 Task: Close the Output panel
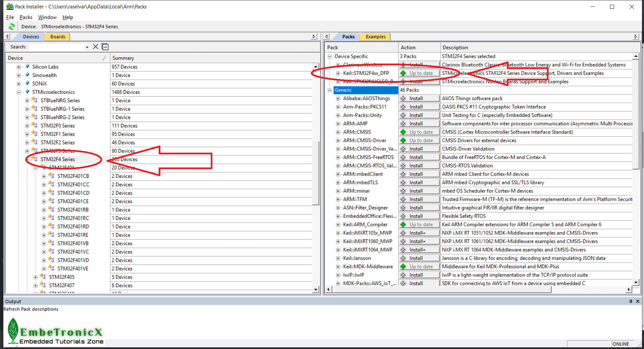638,301
